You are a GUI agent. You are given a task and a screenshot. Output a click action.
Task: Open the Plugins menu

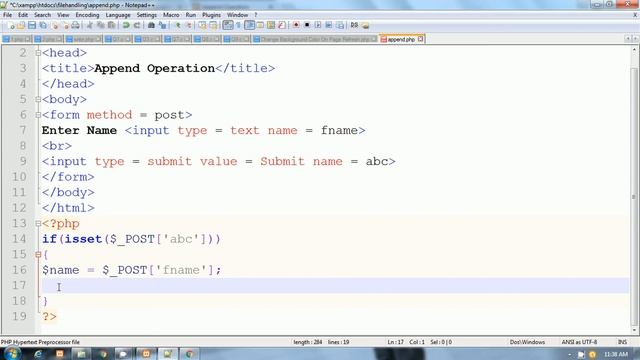[211, 15]
